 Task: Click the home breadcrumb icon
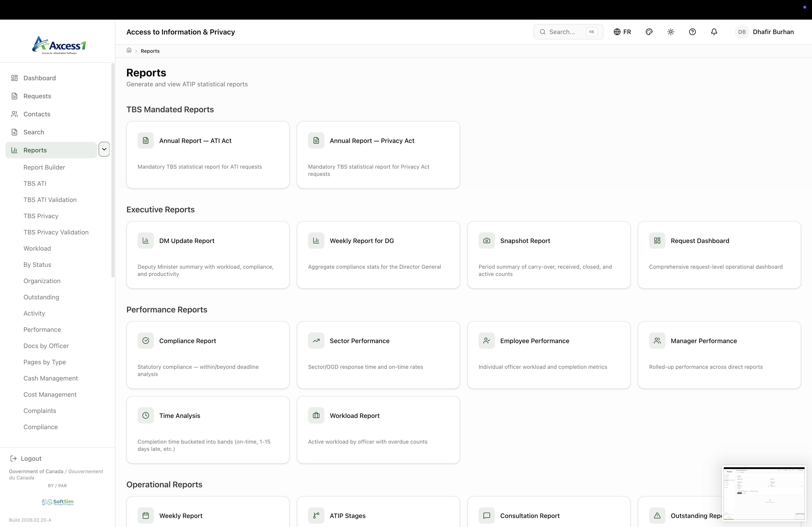click(129, 50)
